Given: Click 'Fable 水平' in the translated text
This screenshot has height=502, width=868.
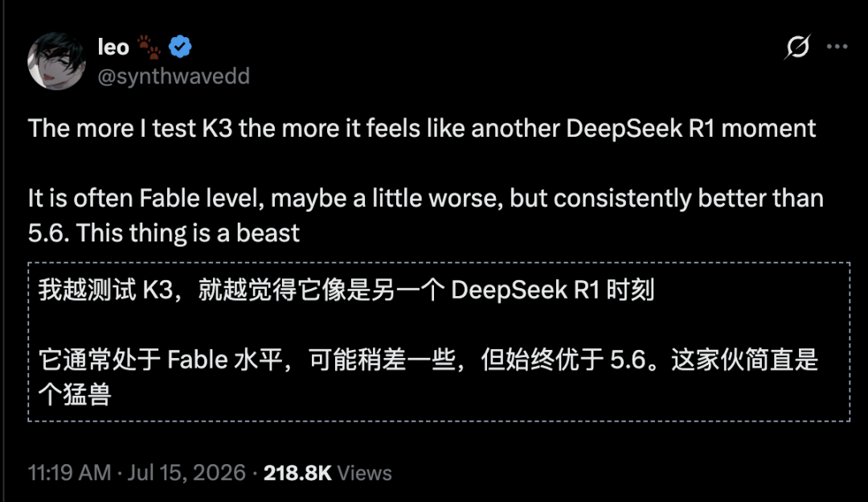Looking at the screenshot, I should tap(225, 360).
